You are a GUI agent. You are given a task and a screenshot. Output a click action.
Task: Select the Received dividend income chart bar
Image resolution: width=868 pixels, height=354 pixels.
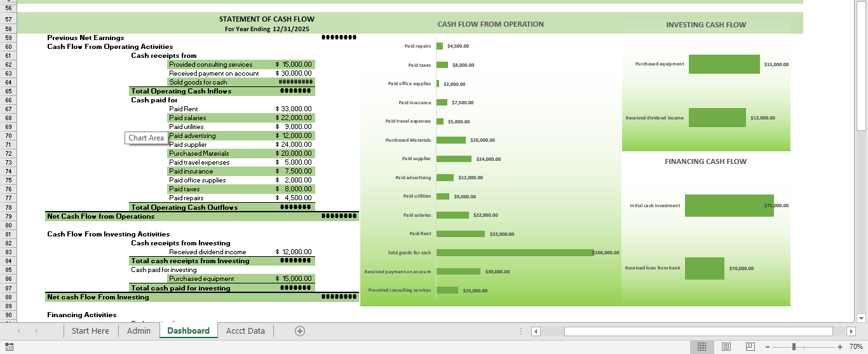pos(717,118)
